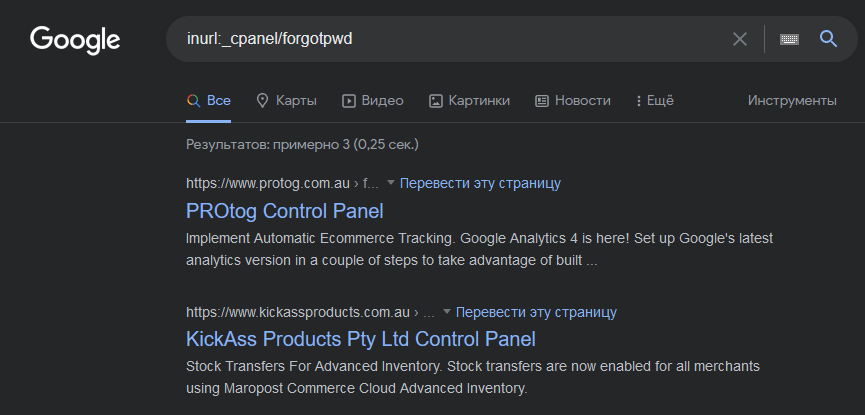The height and width of the screenshot is (415, 865).
Task: Translate the protog.com.au page
Action: point(480,183)
